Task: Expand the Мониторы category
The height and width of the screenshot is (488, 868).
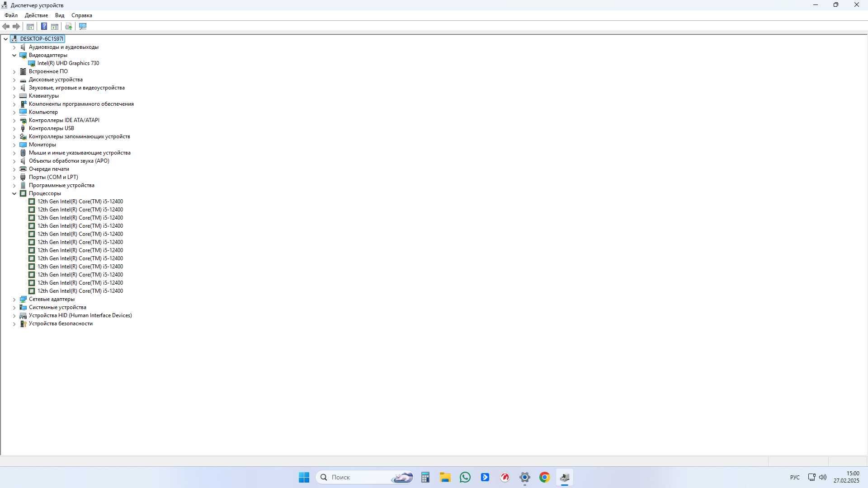Action: [14, 145]
